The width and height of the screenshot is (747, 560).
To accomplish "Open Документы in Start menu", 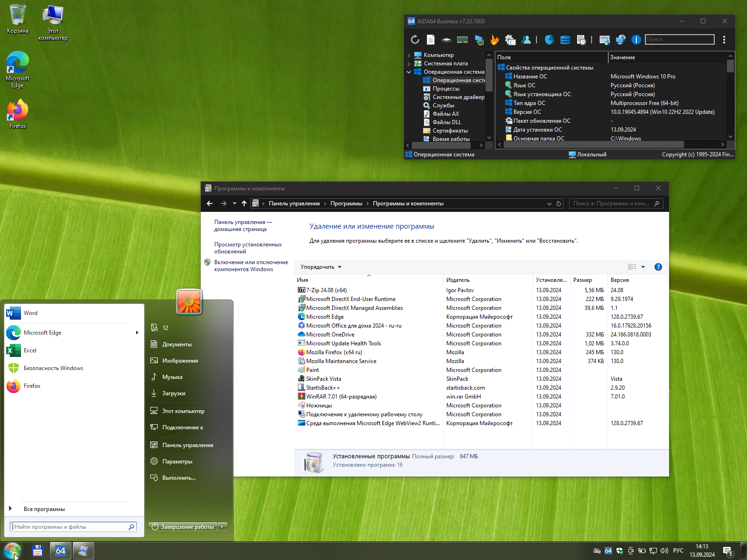I will point(177,344).
